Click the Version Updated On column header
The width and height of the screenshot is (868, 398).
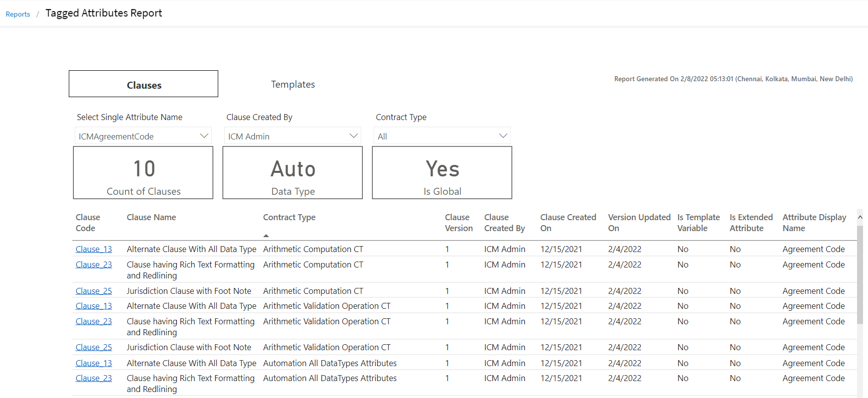click(639, 223)
